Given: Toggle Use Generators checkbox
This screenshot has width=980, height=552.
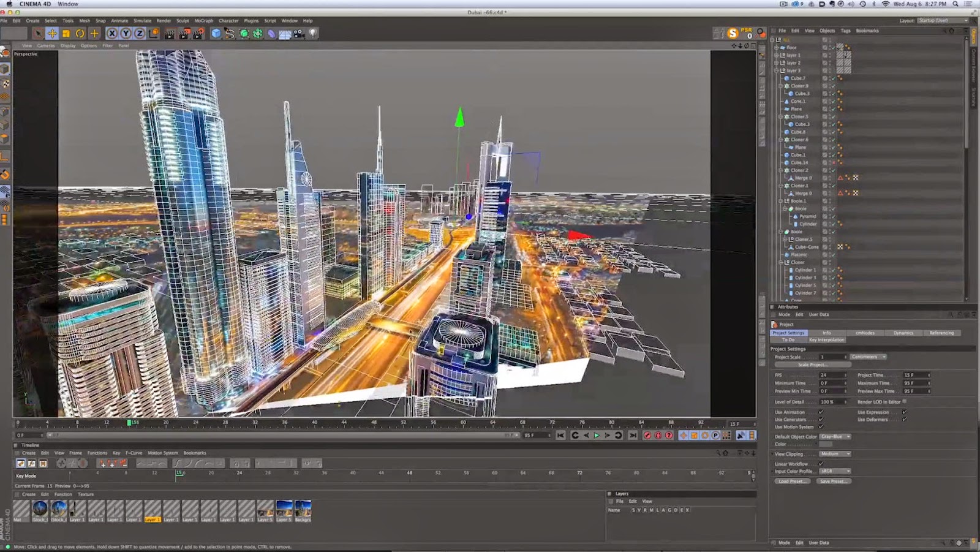Looking at the screenshot, I should pos(821,420).
